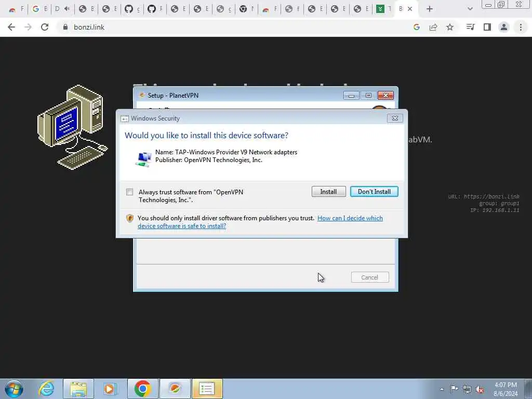Screen dimensions: 532x399
Task: View site info via the lock icon
Action: [65, 27]
